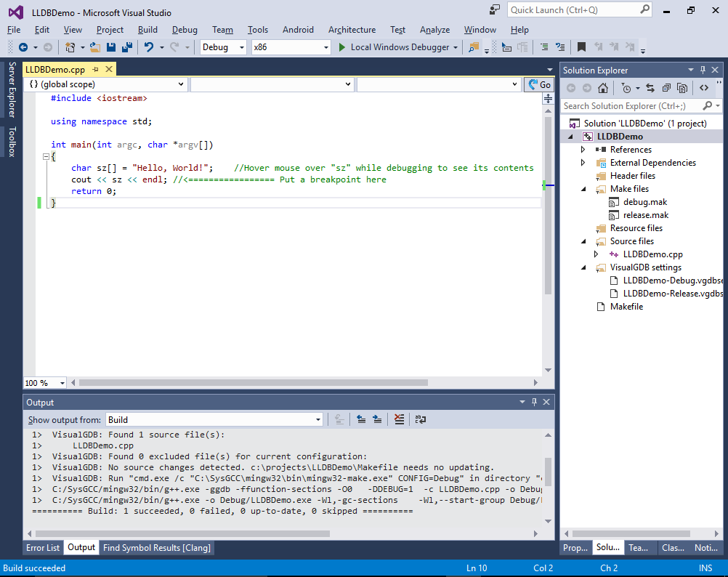This screenshot has height=577, width=728.
Task: Switch to the Tea... Team Explorer tab
Action: [639, 548]
